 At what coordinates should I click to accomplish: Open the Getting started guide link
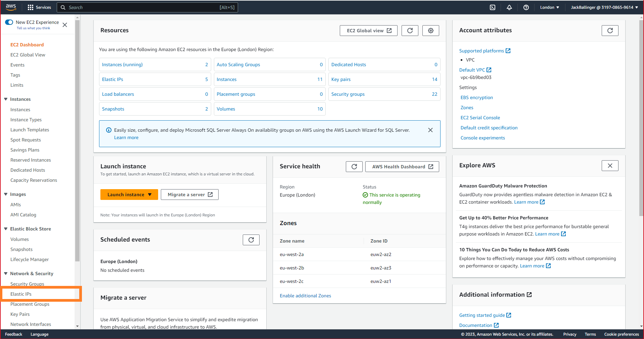(482, 315)
